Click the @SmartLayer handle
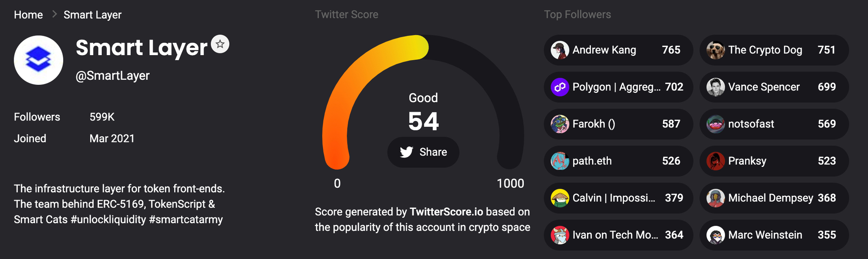This screenshot has width=868, height=259. pos(112,75)
